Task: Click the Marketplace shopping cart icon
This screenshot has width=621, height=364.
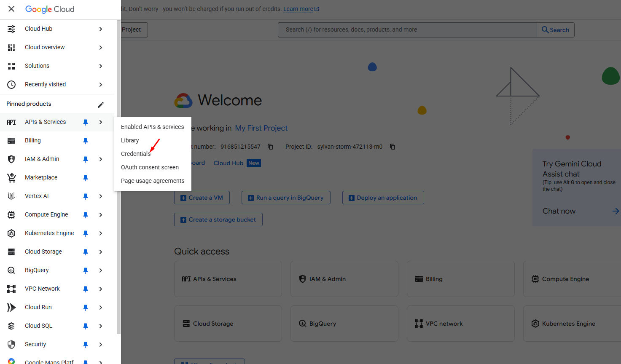Action: coord(11,178)
